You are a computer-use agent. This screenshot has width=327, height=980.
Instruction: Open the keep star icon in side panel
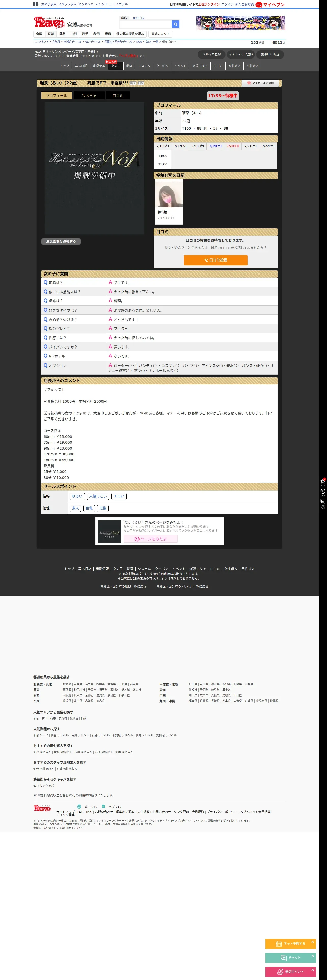[323, 482]
